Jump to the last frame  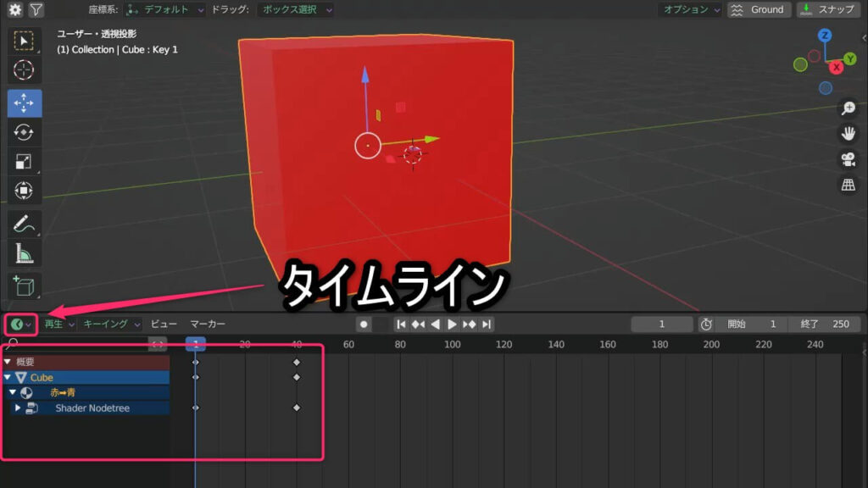pos(486,324)
